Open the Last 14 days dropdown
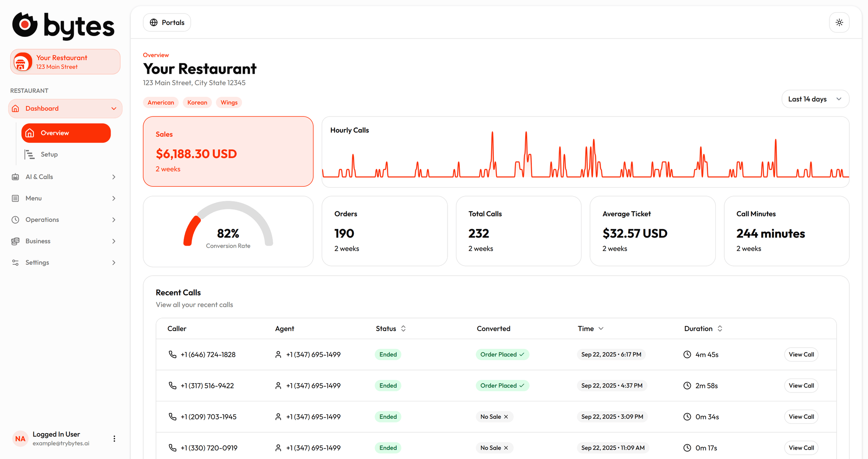The image size is (868, 459). pos(815,99)
